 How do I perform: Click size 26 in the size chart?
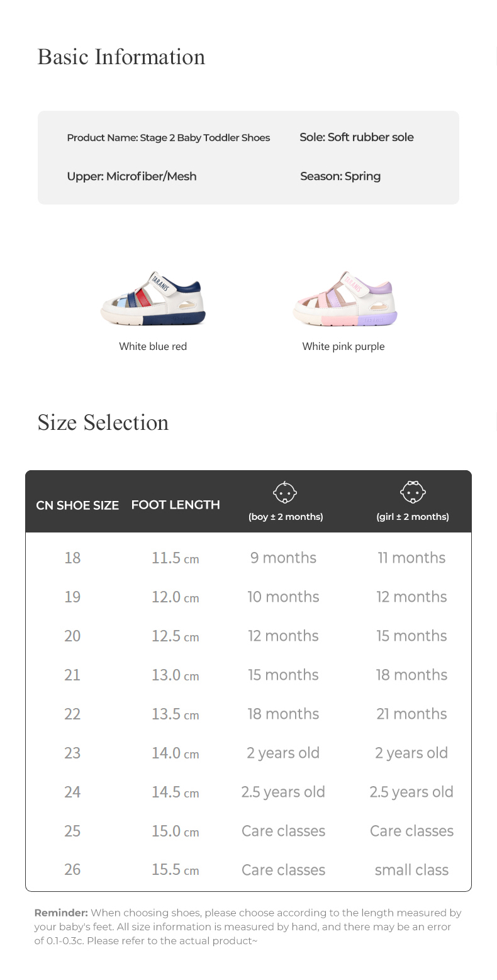point(72,869)
